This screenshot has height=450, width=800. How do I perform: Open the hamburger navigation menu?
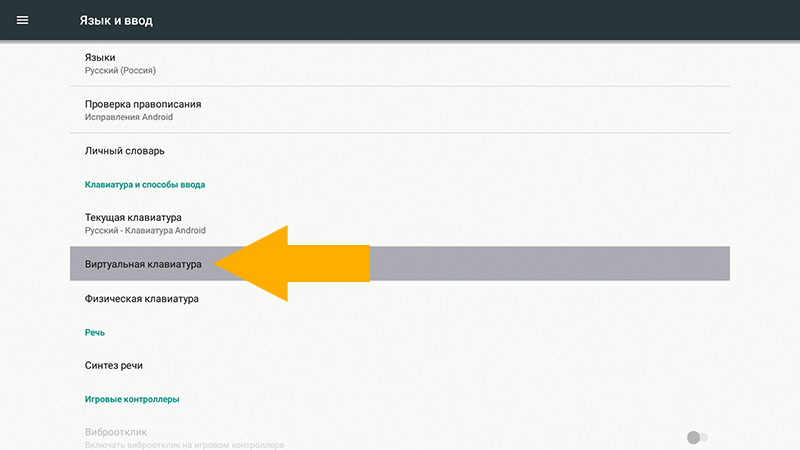22,20
